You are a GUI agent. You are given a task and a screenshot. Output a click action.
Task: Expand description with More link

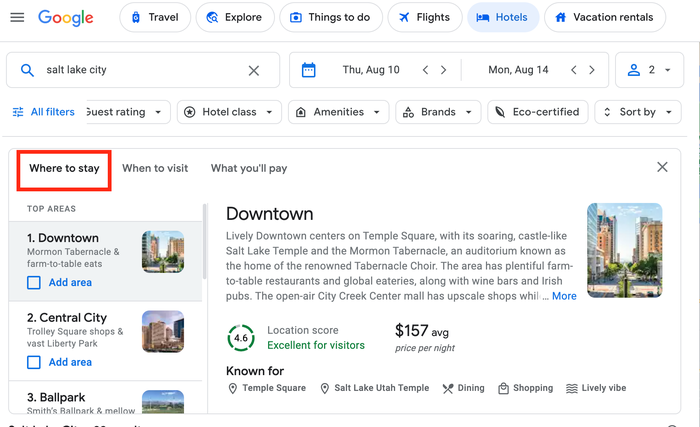pos(564,296)
